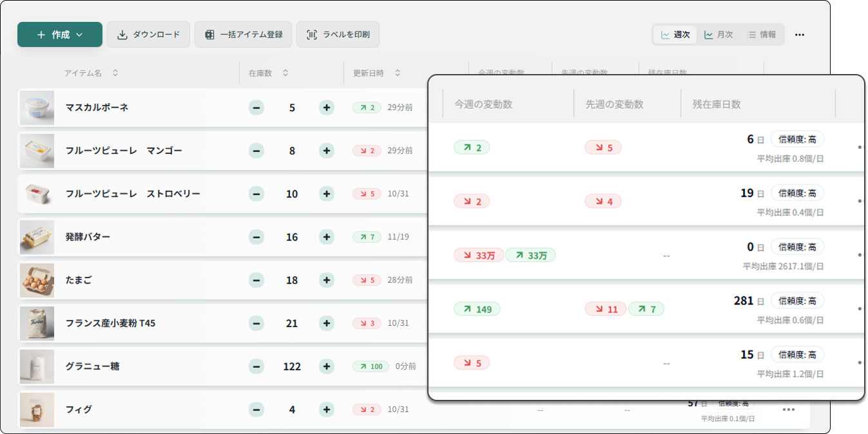The width and height of the screenshot is (868, 434).
Task: Decrease マスカルポーネ stock with minus button
Action: [x=256, y=108]
